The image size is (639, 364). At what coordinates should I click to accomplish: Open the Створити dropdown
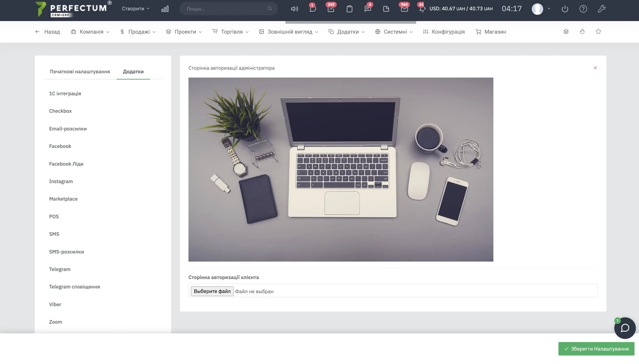coord(136,9)
